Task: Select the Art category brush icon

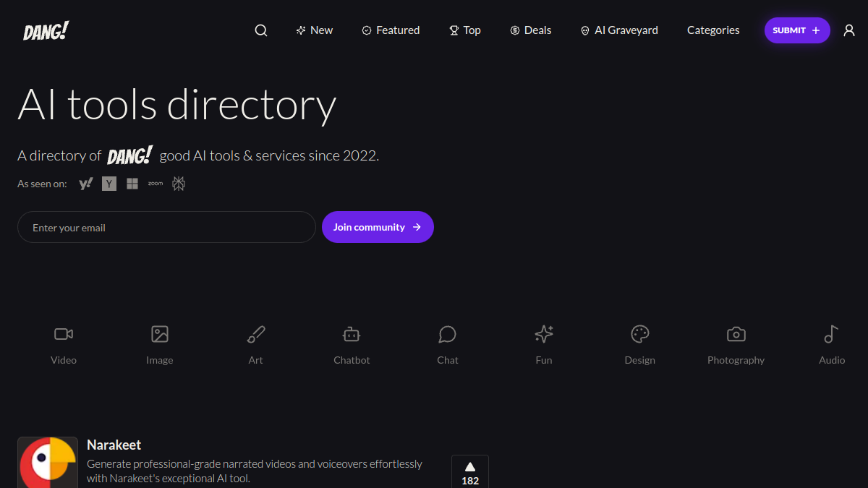Action: 256,345
